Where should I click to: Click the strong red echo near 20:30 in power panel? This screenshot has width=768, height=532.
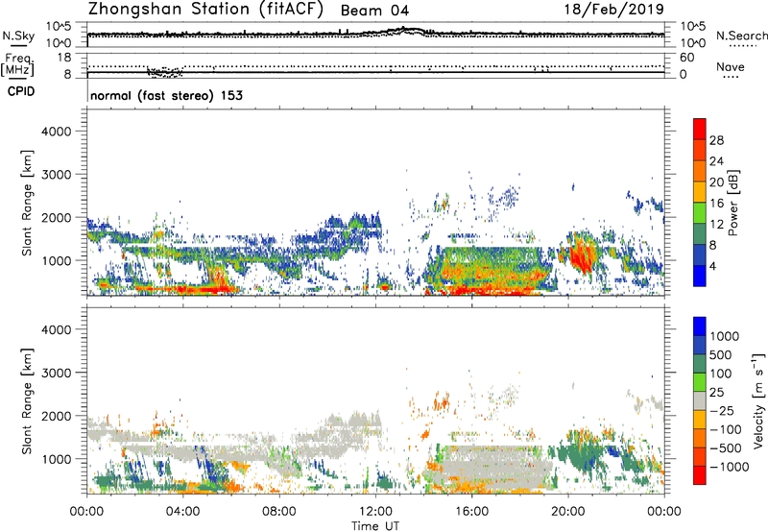click(582, 254)
